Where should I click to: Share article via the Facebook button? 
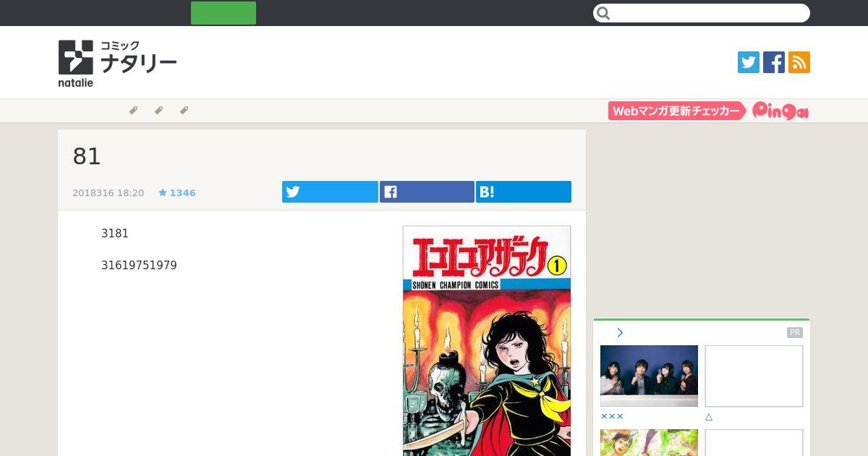[x=427, y=192]
